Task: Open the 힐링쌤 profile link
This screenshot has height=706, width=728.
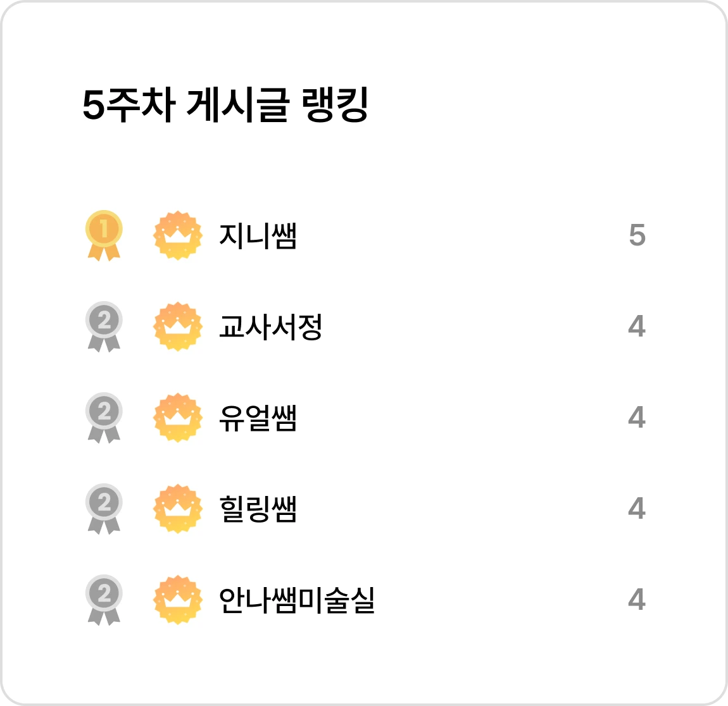Action: point(258,509)
